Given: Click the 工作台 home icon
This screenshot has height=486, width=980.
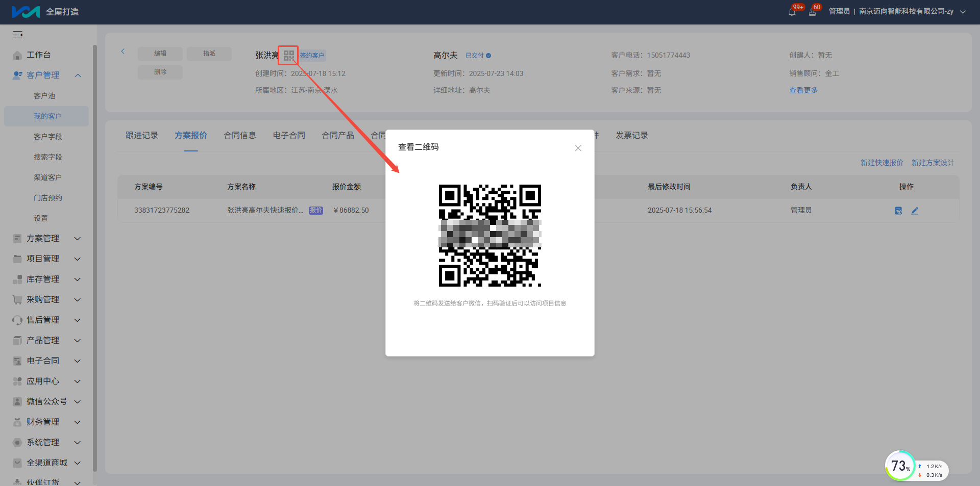Looking at the screenshot, I should point(17,55).
